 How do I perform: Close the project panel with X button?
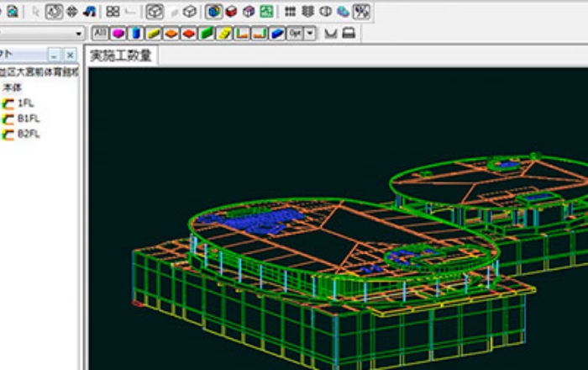[70, 55]
